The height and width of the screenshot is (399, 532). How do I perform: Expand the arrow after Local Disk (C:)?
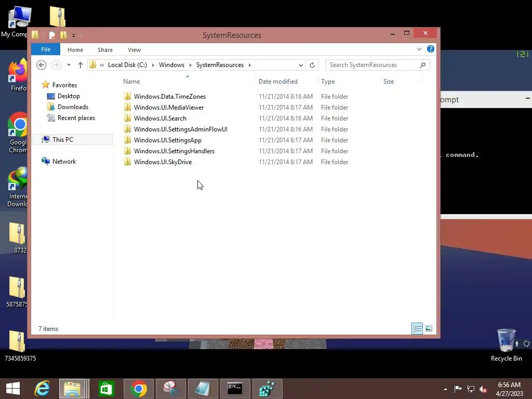[x=153, y=65]
